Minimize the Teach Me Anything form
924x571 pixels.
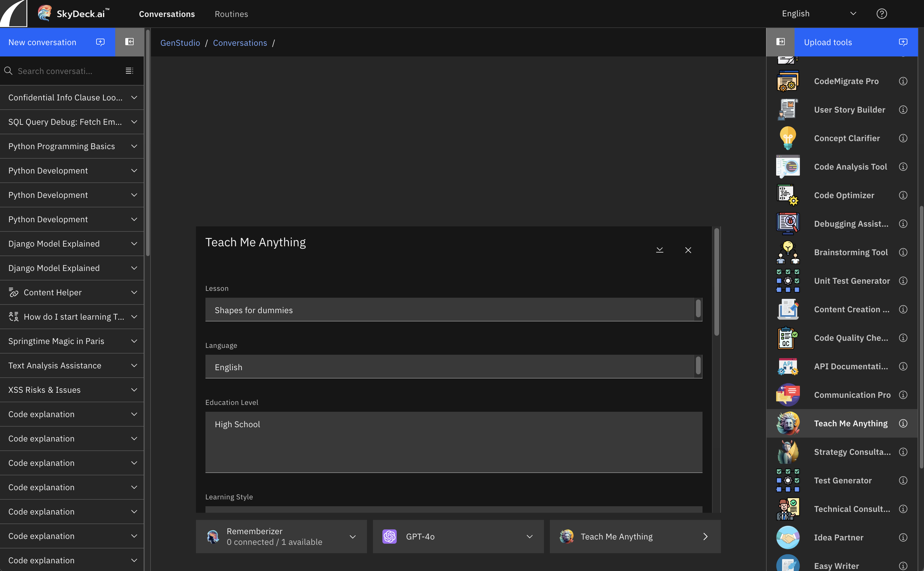(659, 250)
